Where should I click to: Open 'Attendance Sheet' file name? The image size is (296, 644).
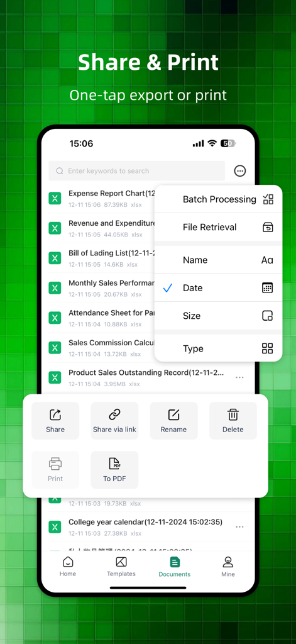click(x=111, y=313)
